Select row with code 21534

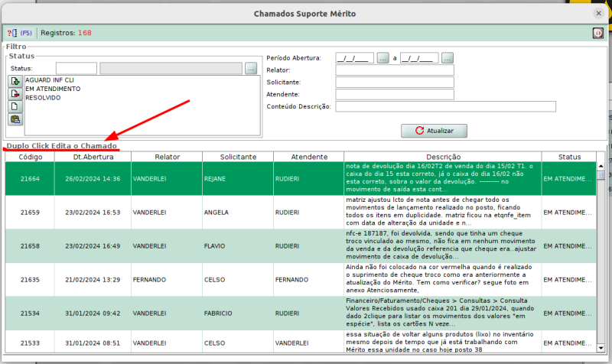click(x=301, y=313)
